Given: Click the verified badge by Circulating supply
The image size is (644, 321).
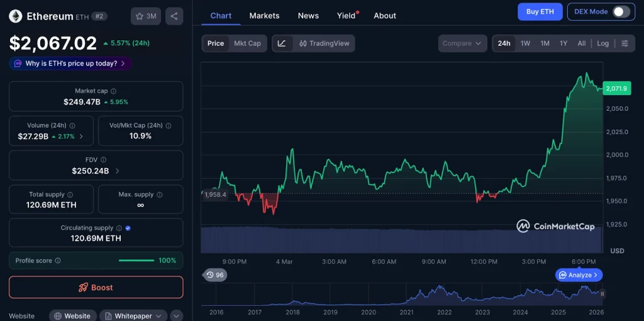Looking at the screenshot, I should tap(128, 228).
